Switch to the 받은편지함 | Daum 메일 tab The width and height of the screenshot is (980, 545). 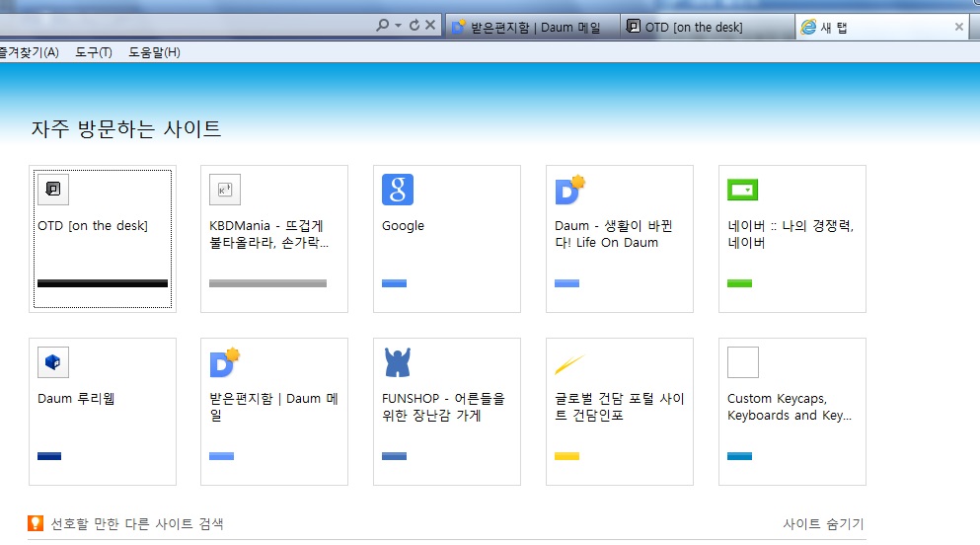tap(533, 27)
